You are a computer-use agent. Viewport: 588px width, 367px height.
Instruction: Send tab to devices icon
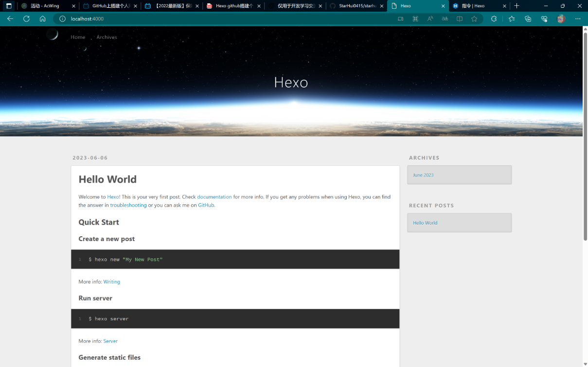tap(401, 18)
